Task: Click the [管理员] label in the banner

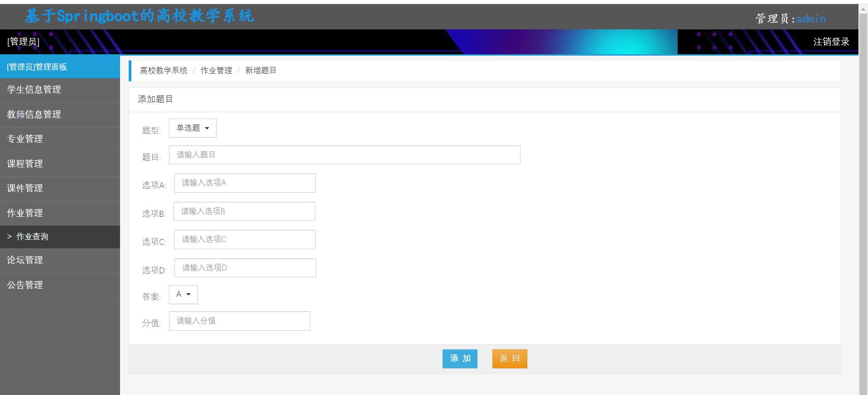Action: coord(23,42)
